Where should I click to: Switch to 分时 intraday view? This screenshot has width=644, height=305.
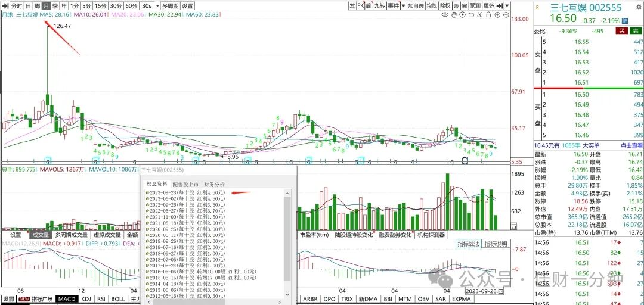(17, 6)
